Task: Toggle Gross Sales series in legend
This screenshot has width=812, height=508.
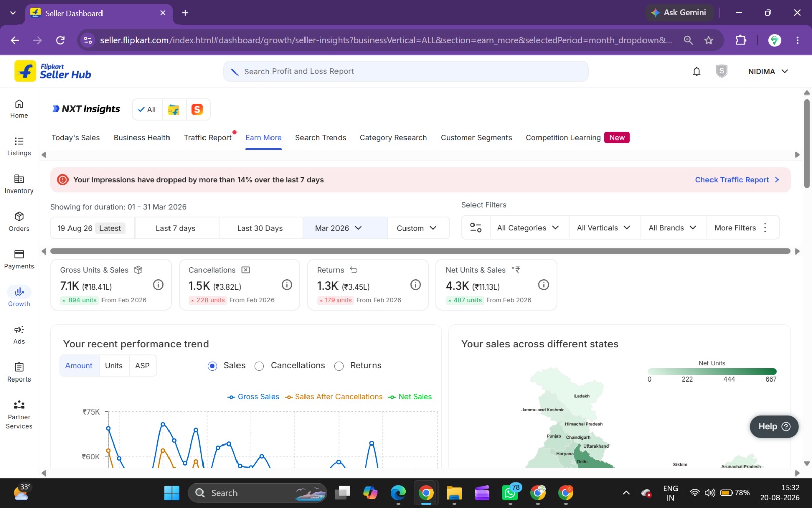Action: (x=253, y=397)
